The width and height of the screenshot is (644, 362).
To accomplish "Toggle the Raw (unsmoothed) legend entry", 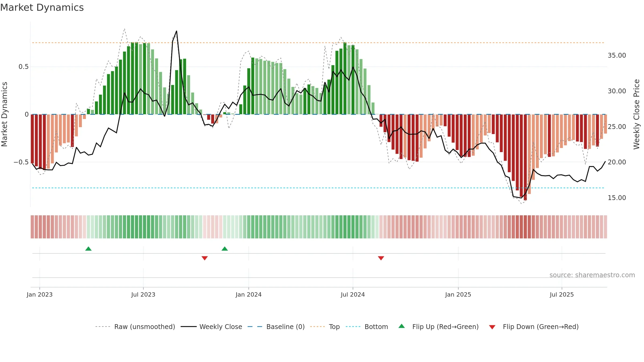I will [x=135, y=327].
